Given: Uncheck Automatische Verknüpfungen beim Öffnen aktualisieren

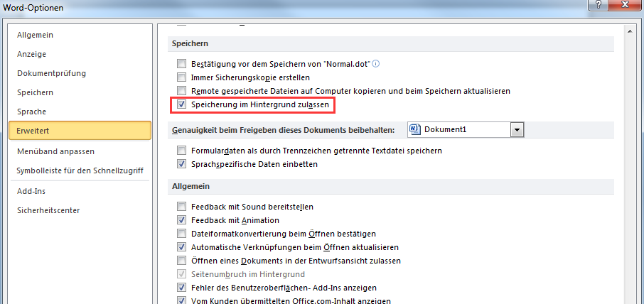Looking at the screenshot, I should tap(181, 247).
